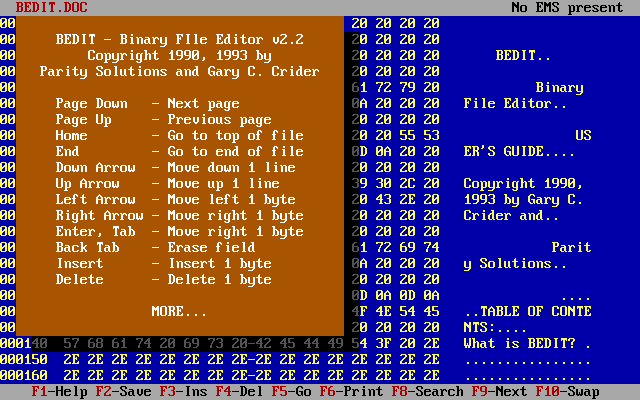
Task: Click hex byte 3F in '54 3F 20 2E' row
Action: point(383,343)
